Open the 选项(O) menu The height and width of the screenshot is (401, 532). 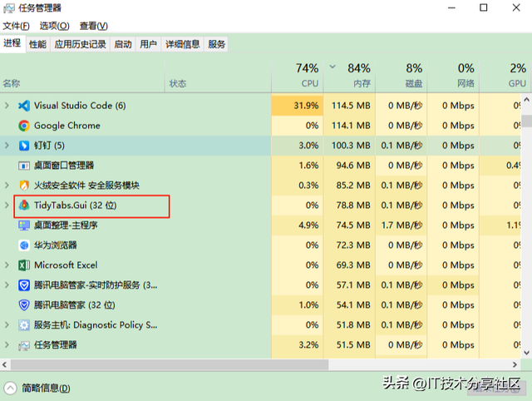point(55,26)
